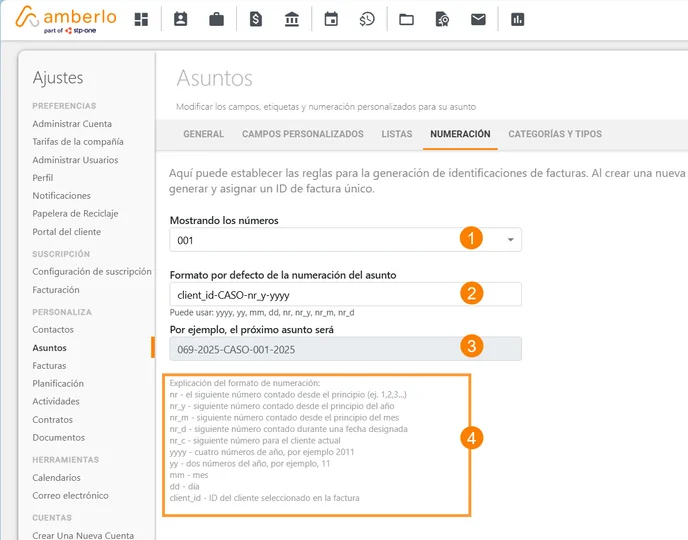Open Contratos settings
This screenshot has width=688, height=540.
pos(52,420)
